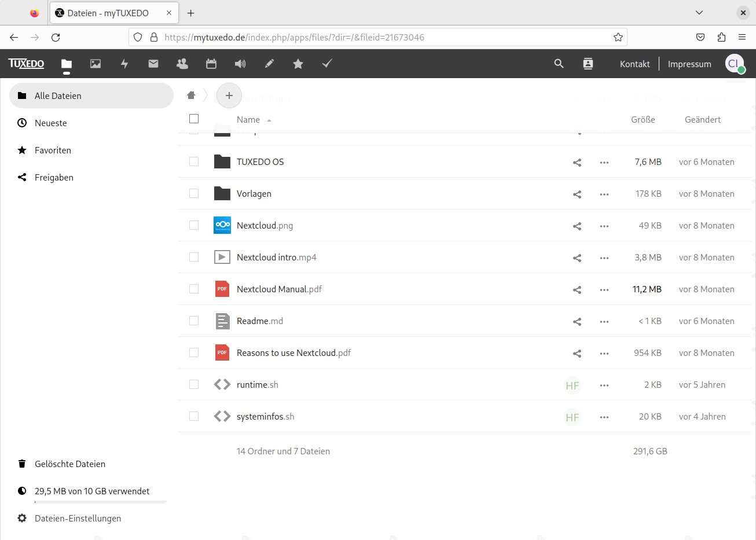The image size is (756, 540).
Task: Open Dateien-Einstellungen settings
Action: pos(91,518)
